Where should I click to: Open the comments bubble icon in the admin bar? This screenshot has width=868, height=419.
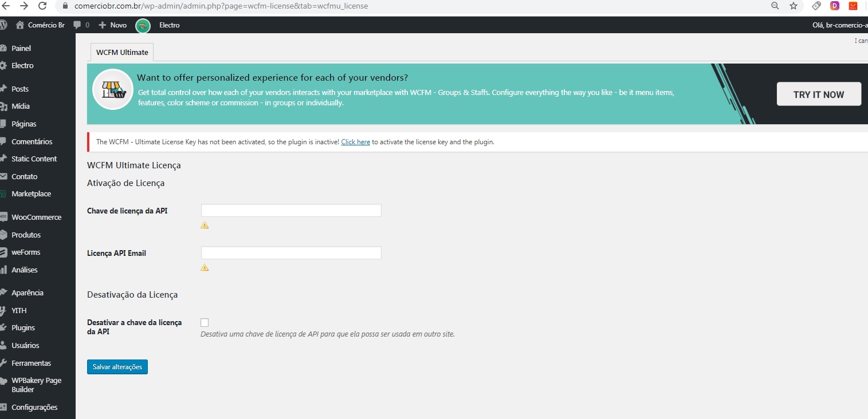78,25
